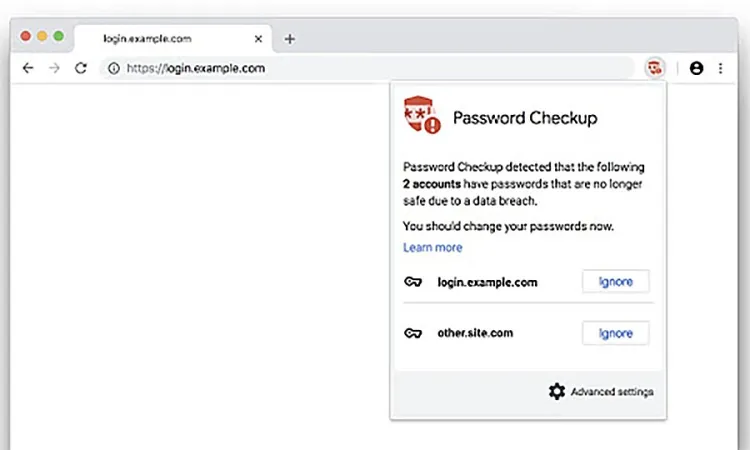Viewport: 750px width, 450px height.
Task: Open the Learn more link
Action: [x=432, y=247]
